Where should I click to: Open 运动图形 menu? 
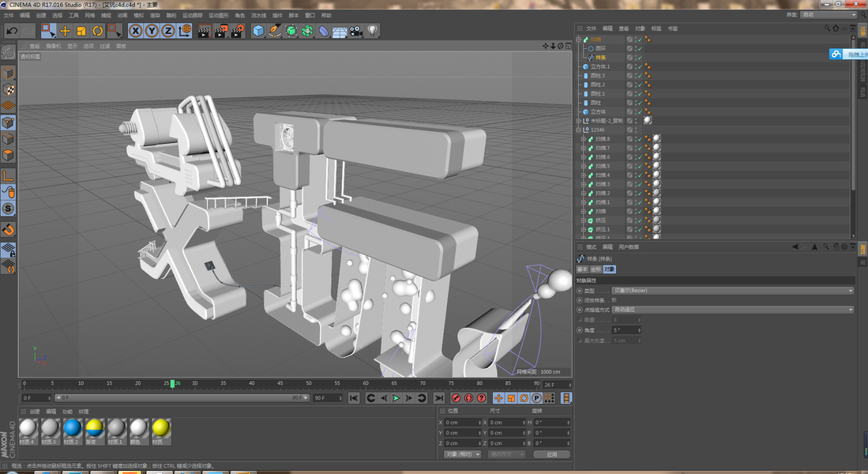pyautogui.click(x=219, y=16)
